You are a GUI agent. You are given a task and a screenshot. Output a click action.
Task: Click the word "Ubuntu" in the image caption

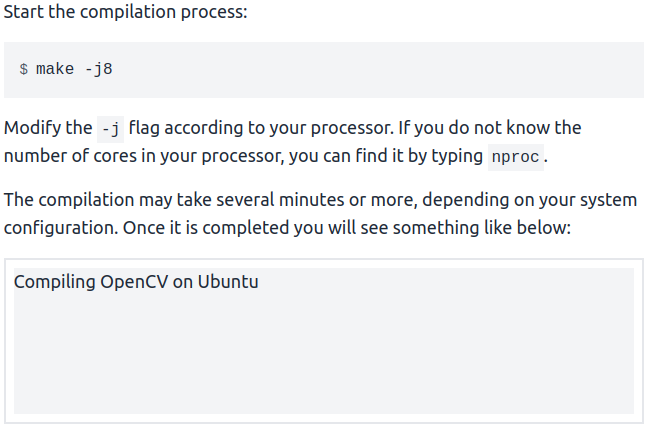click(x=228, y=282)
